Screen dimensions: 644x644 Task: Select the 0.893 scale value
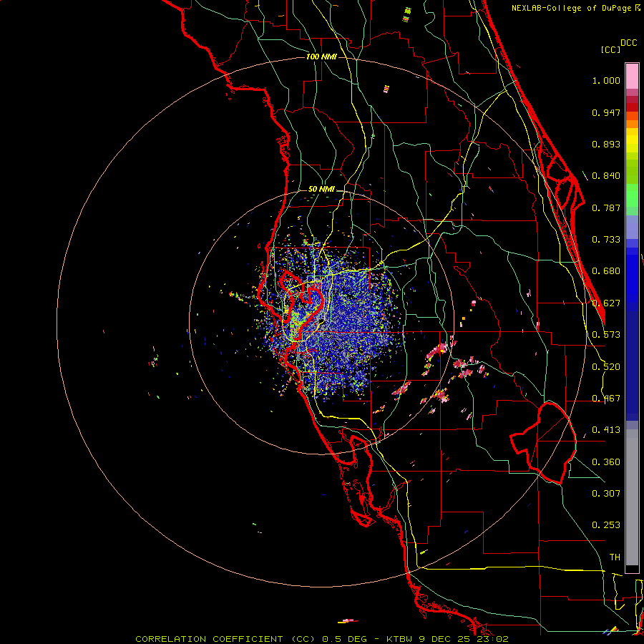(x=606, y=144)
